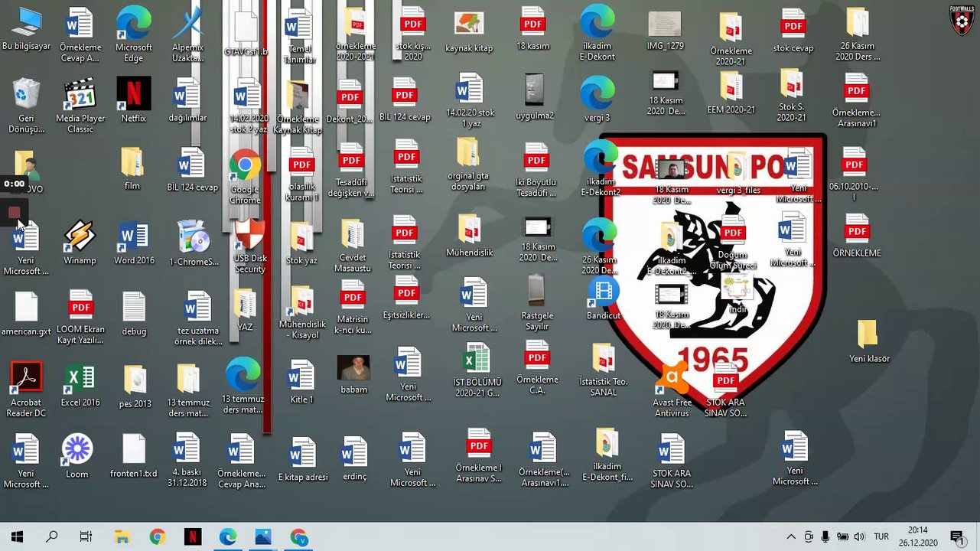The width and height of the screenshot is (980, 551).
Task: Open taskbar search
Action: [x=51, y=537]
